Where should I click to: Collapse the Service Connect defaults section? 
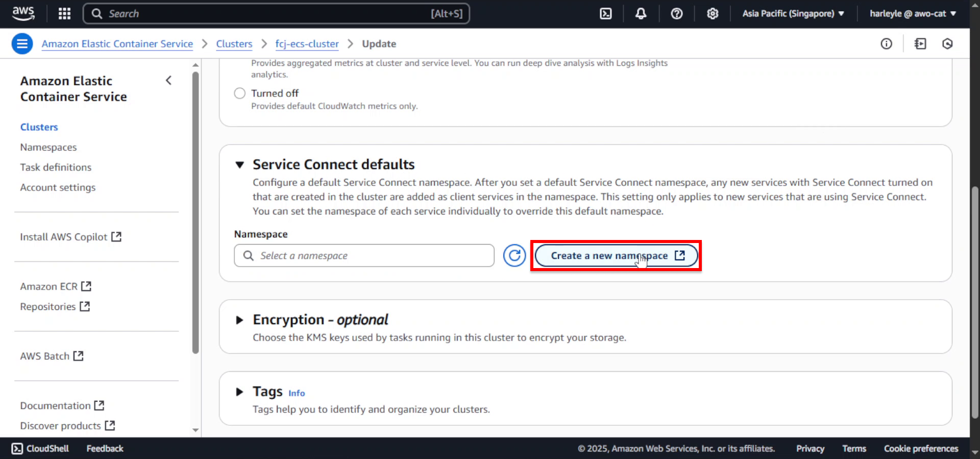coord(239,164)
